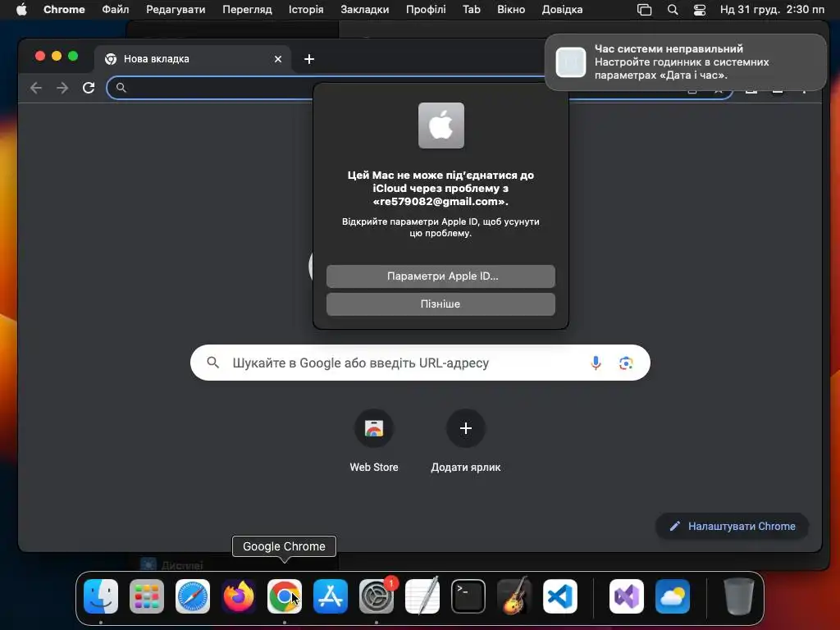Click the Chrome forward arrow
840x630 pixels.
click(x=62, y=88)
